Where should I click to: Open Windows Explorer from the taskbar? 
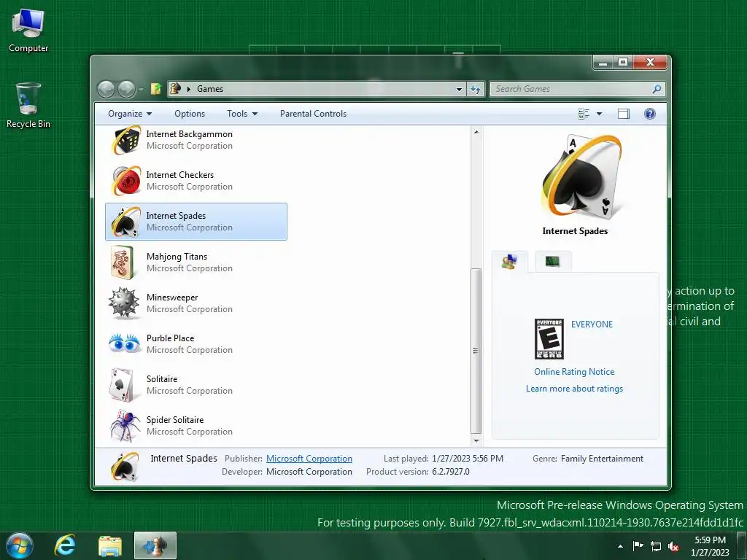tap(110, 545)
